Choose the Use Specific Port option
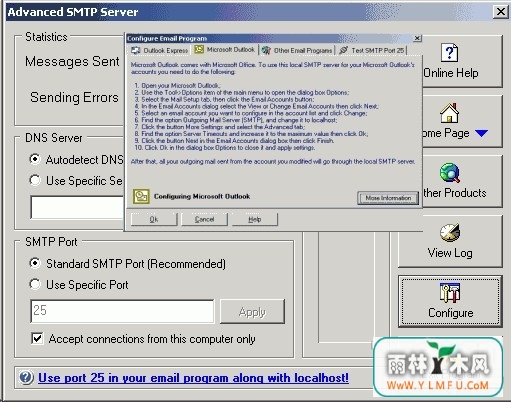 [x=35, y=284]
